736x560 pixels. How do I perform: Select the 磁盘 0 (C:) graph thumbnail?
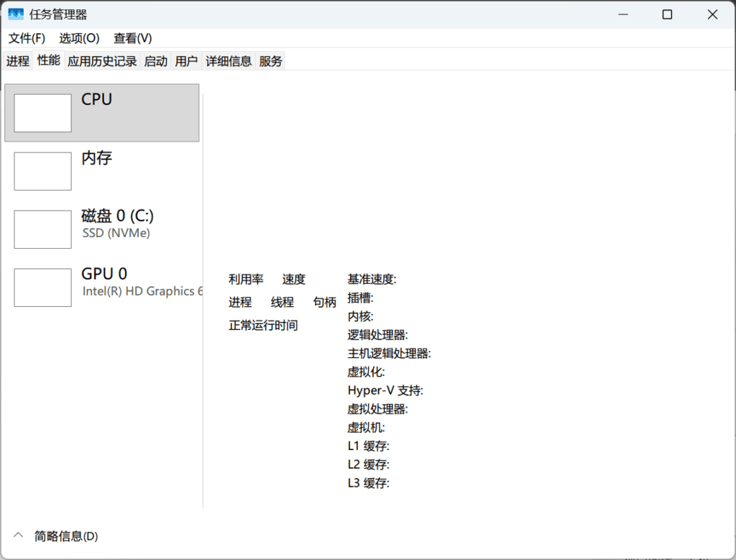click(x=42, y=229)
